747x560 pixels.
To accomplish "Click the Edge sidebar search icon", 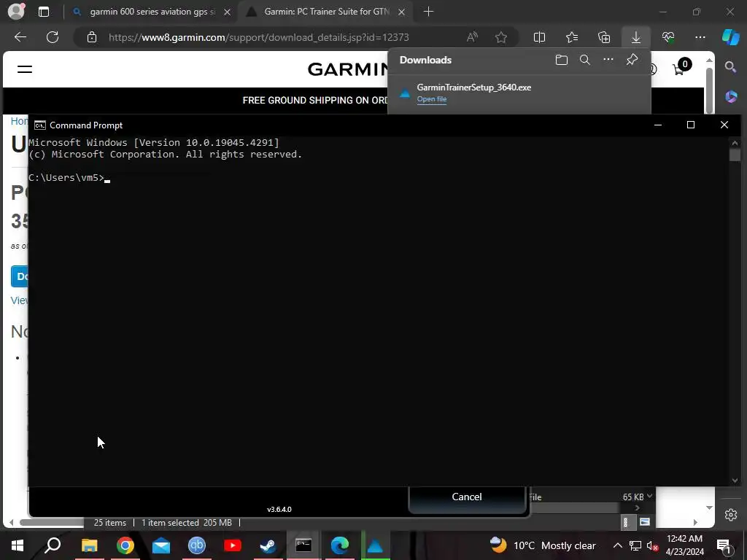I will [731, 66].
